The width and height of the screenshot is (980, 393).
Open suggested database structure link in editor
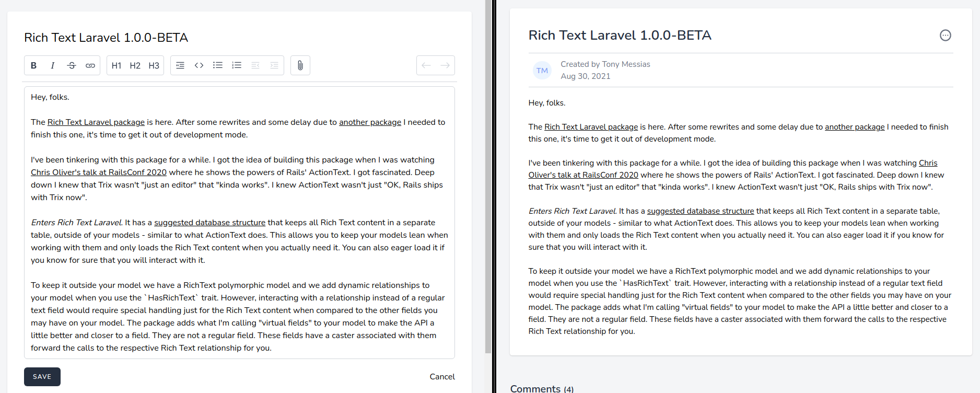tap(209, 223)
